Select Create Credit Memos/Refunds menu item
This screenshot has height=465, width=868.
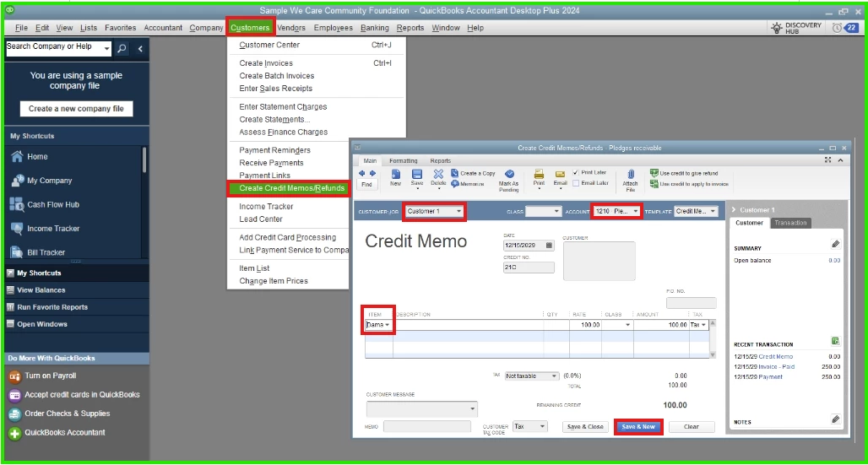click(292, 188)
